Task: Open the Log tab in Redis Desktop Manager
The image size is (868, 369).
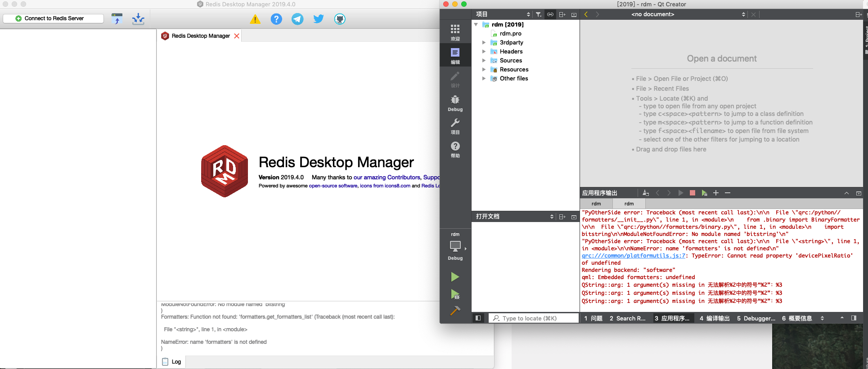Action: 171,362
